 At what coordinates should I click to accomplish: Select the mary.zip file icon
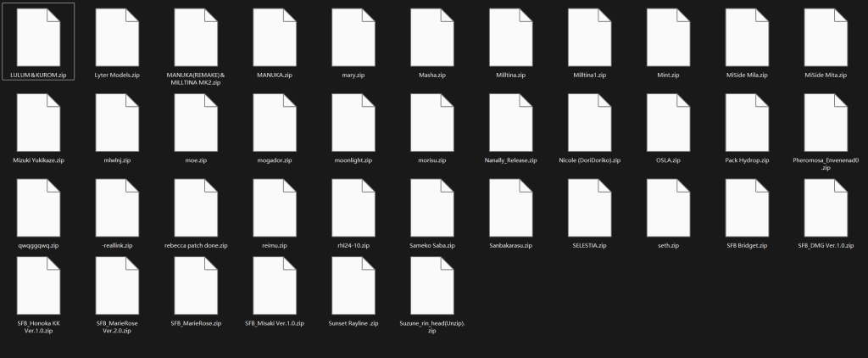(x=353, y=38)
